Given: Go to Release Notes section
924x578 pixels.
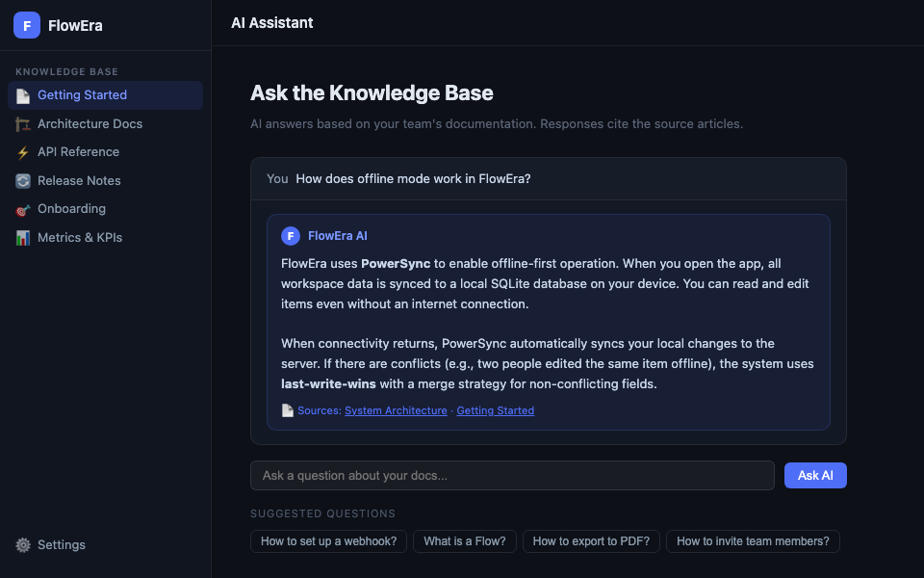Looking at the screenshot, I should (x=79, y=181).
